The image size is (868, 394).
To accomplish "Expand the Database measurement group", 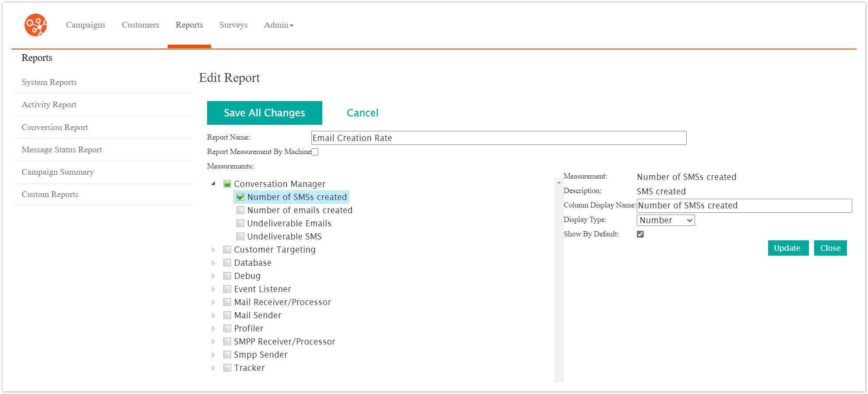I will click(213, 263).
